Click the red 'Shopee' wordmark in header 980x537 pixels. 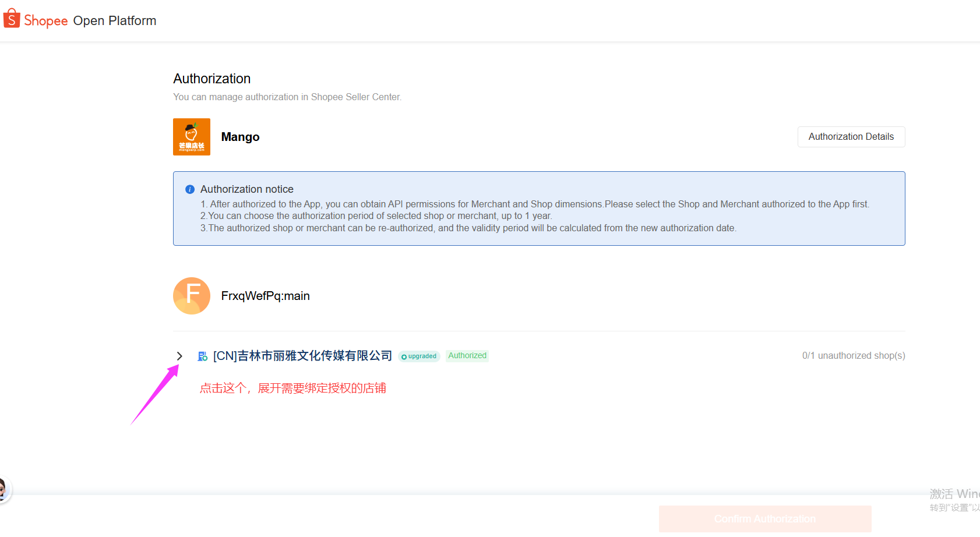(x=46, y=21)
